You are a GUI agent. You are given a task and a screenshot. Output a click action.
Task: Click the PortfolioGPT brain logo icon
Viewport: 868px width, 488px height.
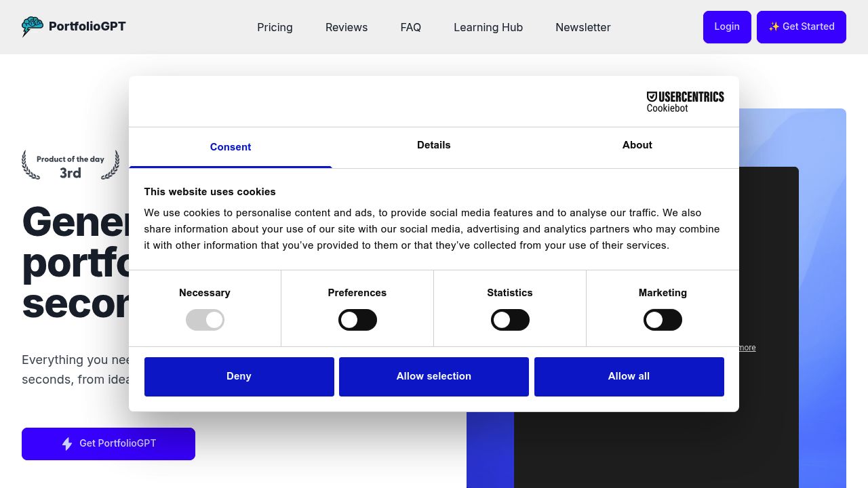[33, 26]
